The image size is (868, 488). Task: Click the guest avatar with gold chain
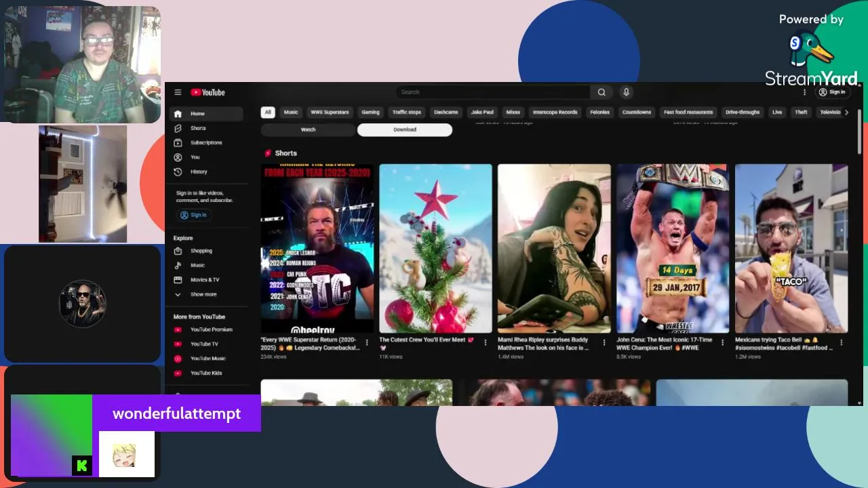tap(83, 304)
